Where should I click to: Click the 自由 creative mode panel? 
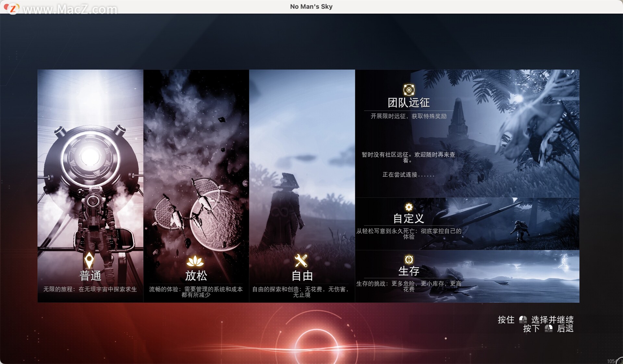[302, 185]
